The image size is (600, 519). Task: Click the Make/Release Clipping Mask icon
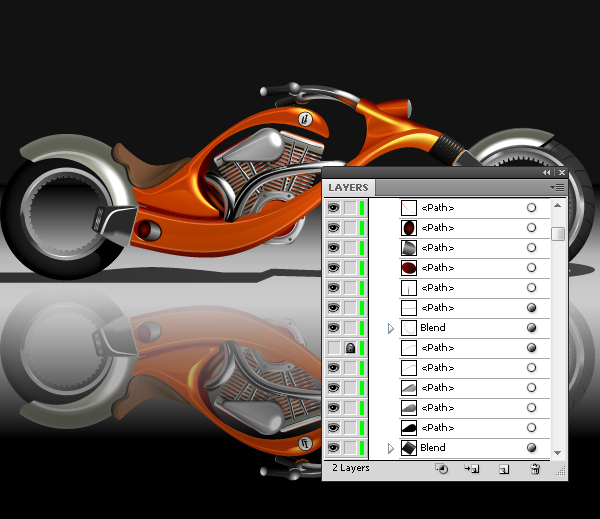pos(441,468)
